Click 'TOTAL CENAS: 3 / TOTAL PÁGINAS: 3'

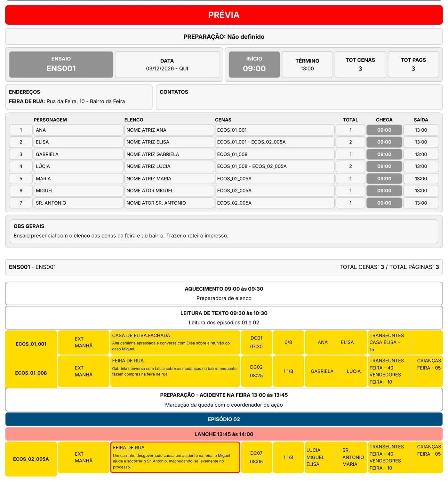pyautogui.click(x=389, y=267)
